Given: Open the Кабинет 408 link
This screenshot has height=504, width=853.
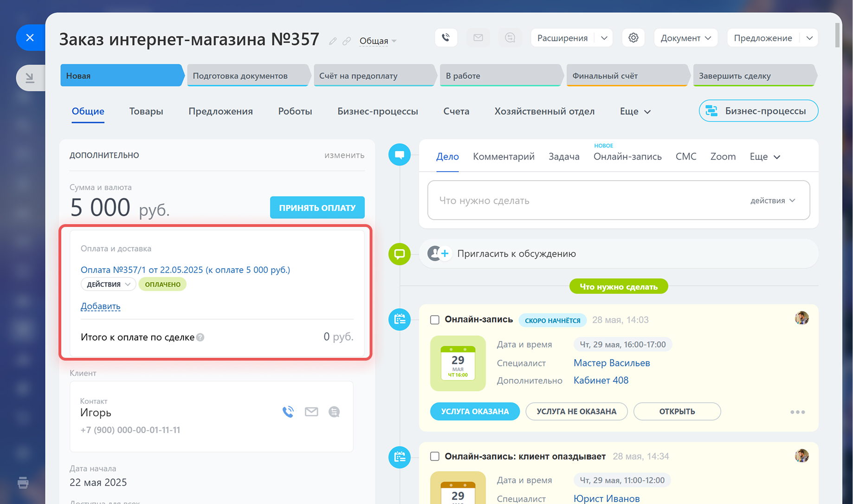Looking at the screenshot, I should click(601, 381).
